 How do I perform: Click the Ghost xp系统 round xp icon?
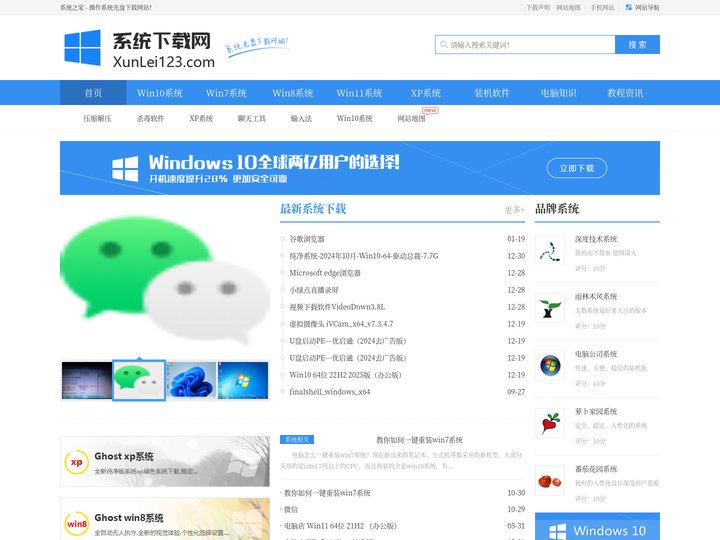pos(77,462)
